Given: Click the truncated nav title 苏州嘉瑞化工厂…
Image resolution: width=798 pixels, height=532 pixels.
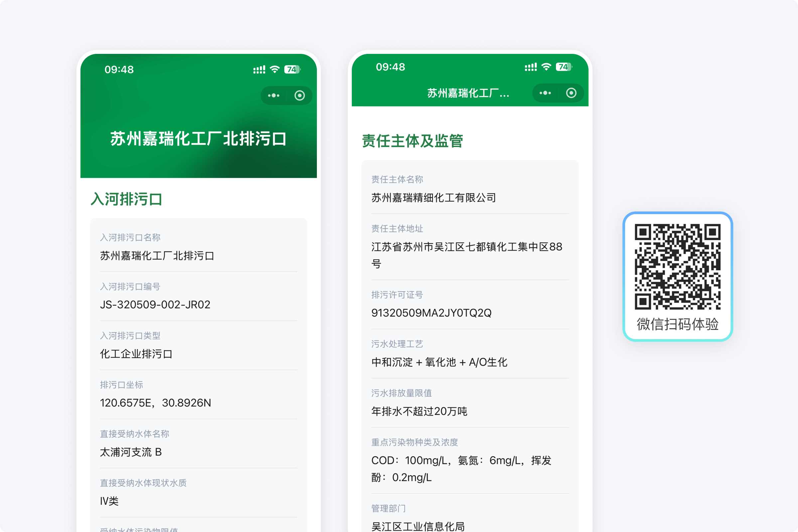Looking at the screenshot, I should coord(468,93).
